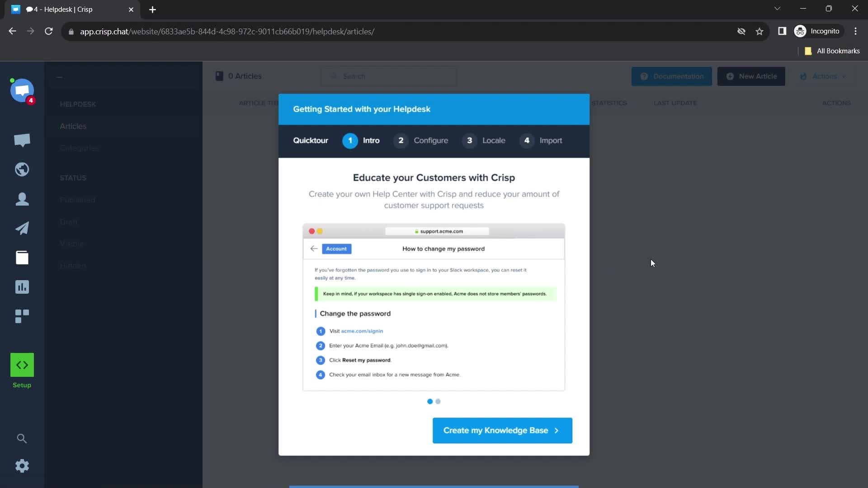Click the second carousel dot indicator
This screenshot has width=868, height=488.
pos(438,402)
